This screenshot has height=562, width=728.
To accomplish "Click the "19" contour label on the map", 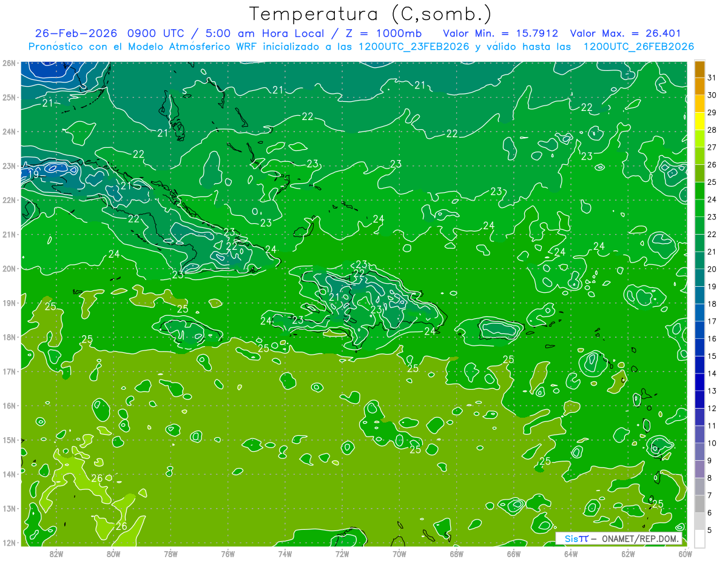I will click(x=33, y=175).
